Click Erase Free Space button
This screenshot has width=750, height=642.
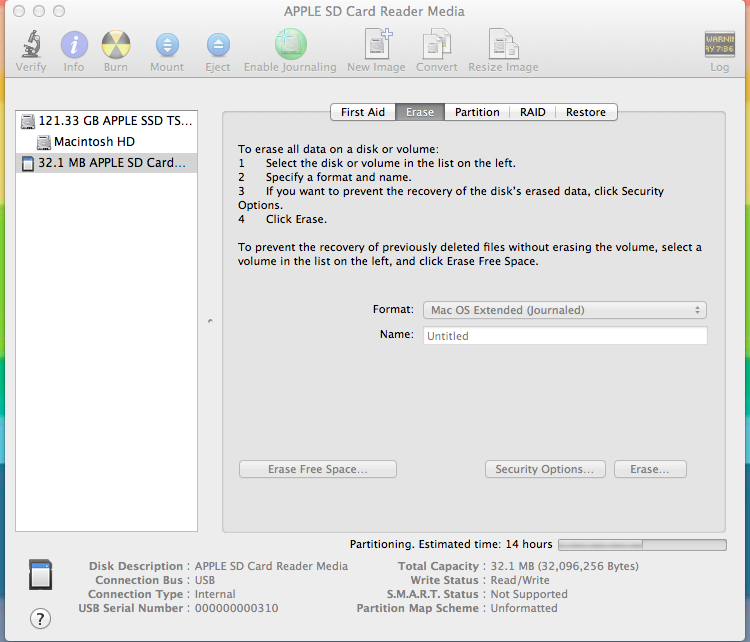(318, 469)
